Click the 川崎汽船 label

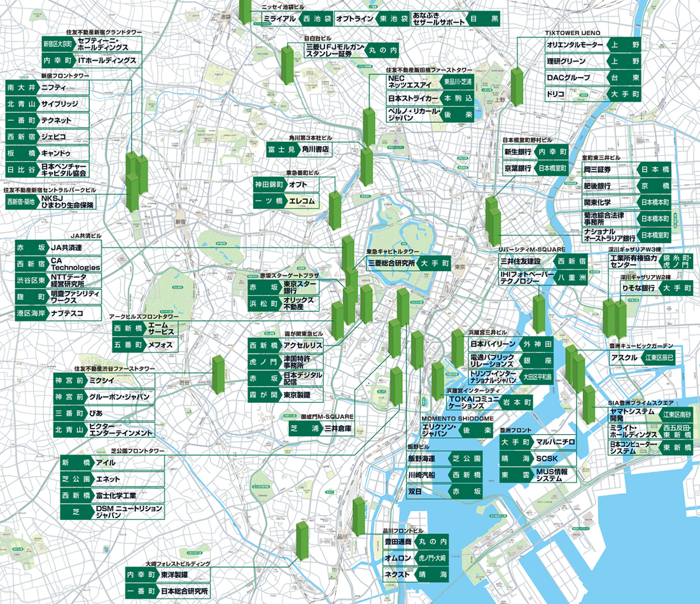422,475
